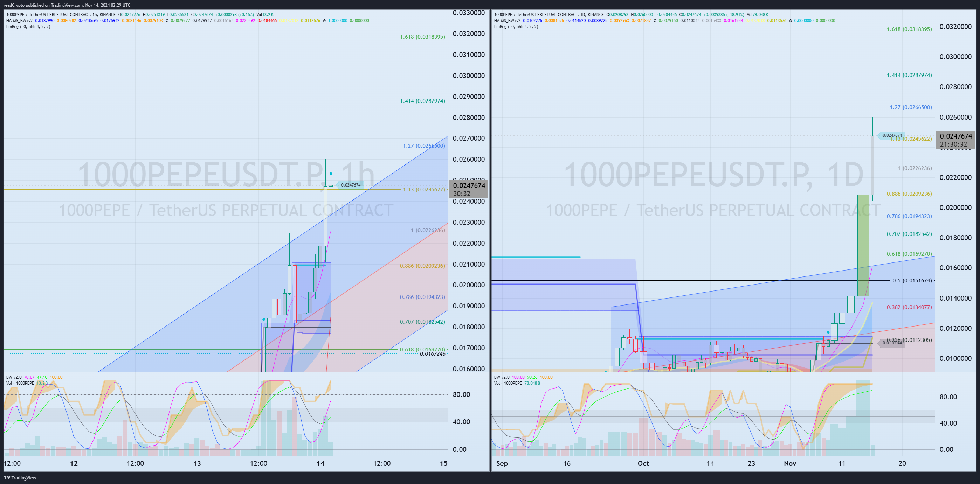Click the "Nov" label on the 1D time axis
This screenshot has width=980, height=484.
coord(790,463)
